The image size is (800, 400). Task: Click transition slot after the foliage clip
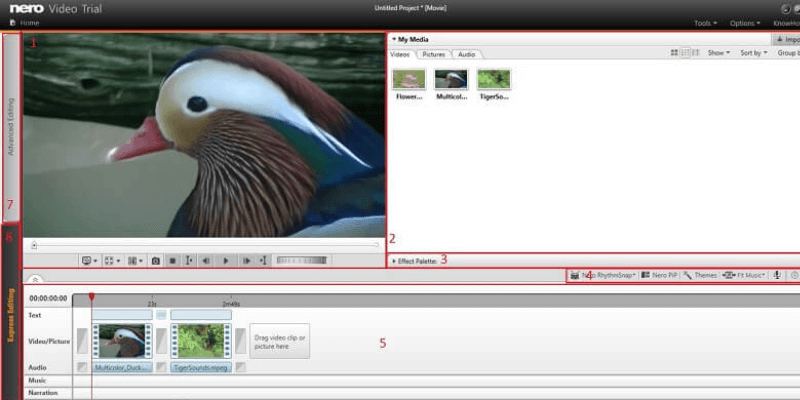point(240,341)
